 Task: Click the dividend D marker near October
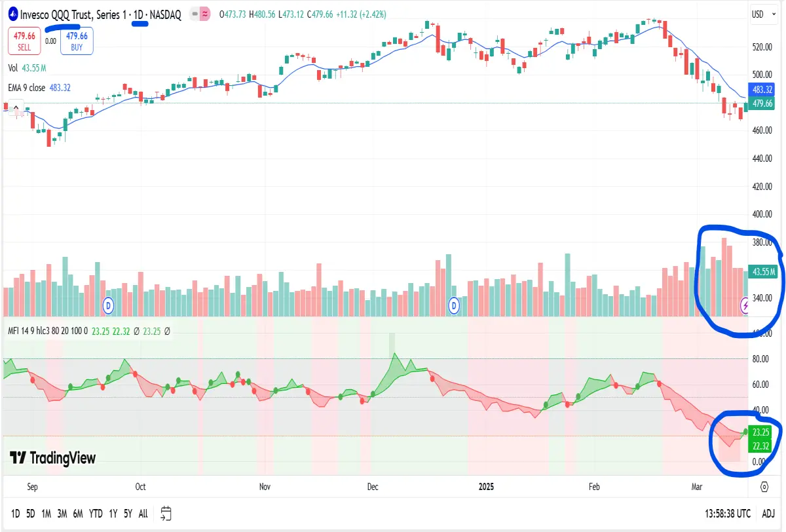(109, 304)
